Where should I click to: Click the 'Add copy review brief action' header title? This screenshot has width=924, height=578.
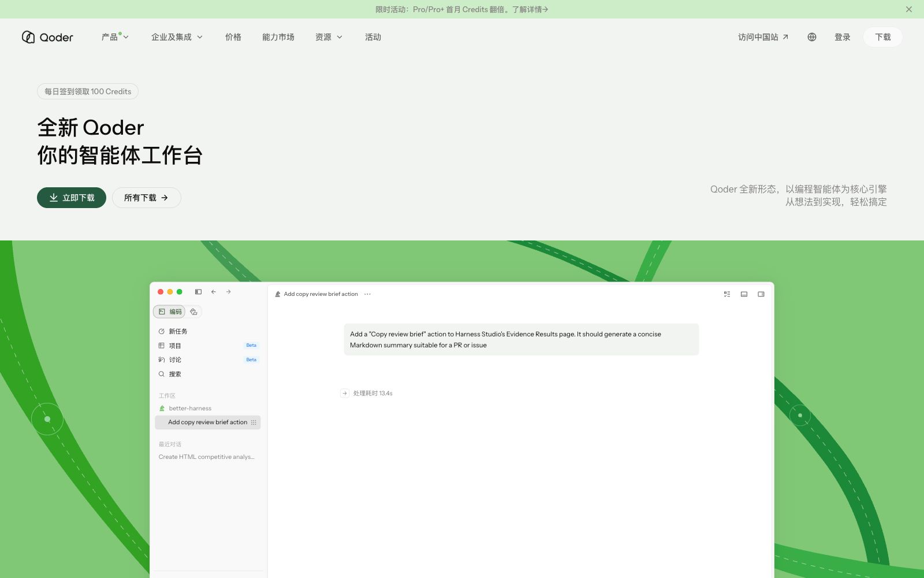pos(321,294)
